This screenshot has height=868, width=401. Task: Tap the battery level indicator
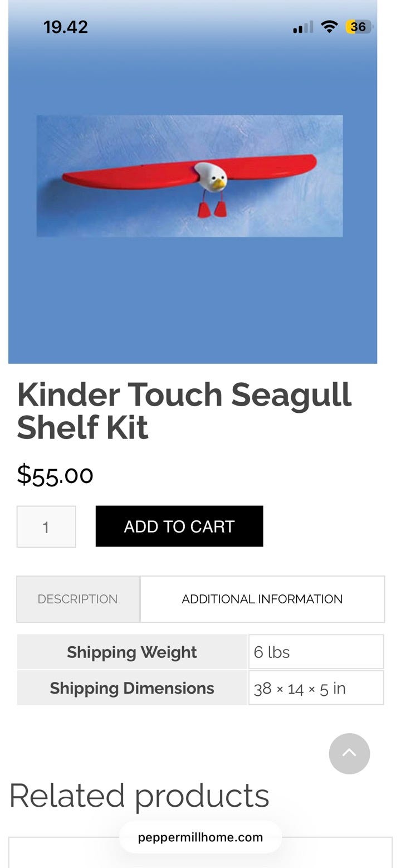tap(359, 27)
